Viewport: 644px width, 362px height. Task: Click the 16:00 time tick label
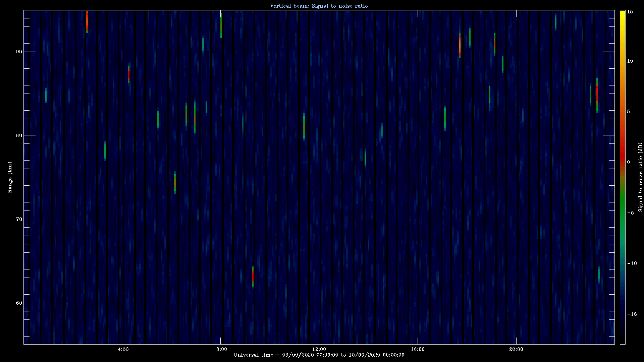point(418,349)
